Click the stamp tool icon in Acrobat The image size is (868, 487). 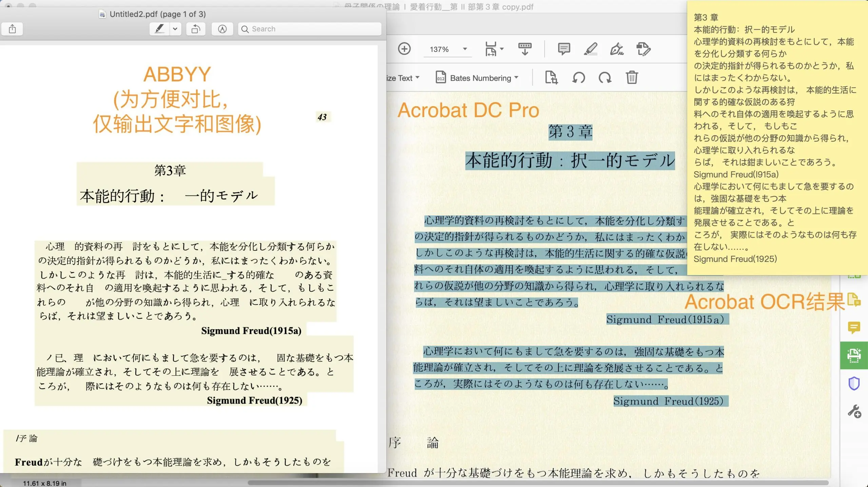[643, 49]
